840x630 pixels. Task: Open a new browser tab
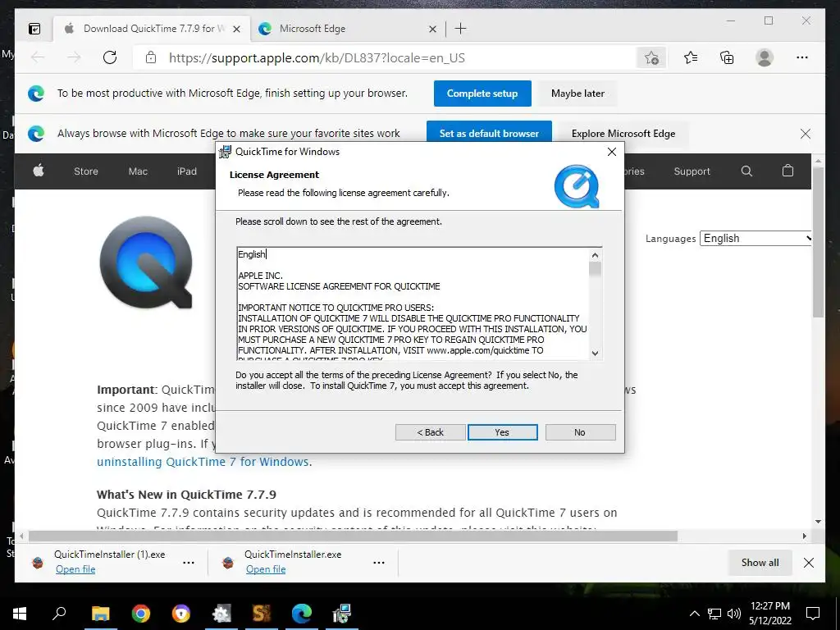click(x=460, y=29)
